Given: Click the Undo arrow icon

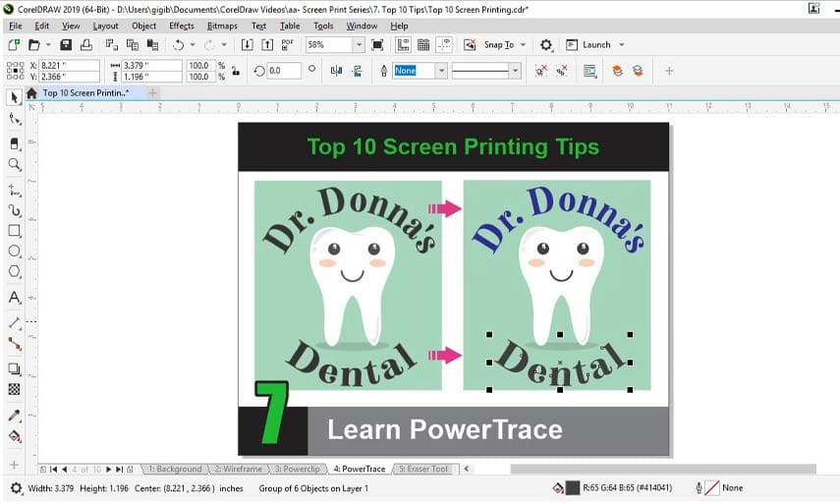Looking at the screenshot, I should [x=179, y=45].
